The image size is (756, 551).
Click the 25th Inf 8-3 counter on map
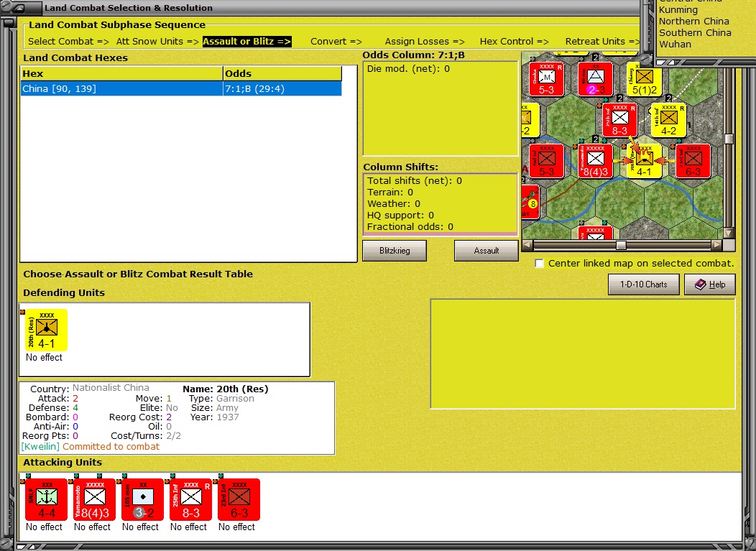pos(619,120)
